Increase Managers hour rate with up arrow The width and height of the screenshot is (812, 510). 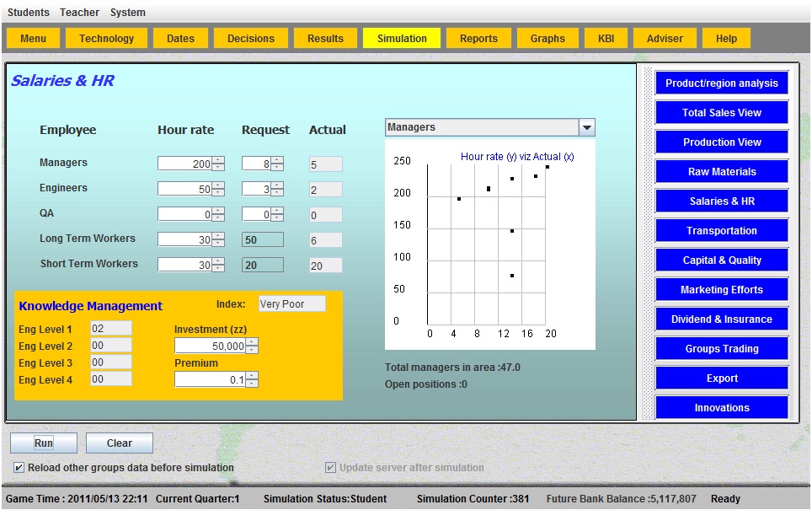[218, 160]
